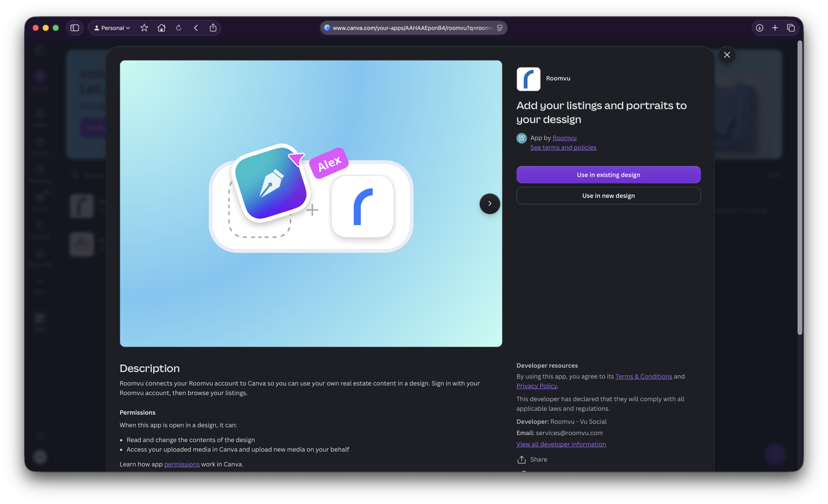Click the Permissions subheading
This screenshot has height=504, width=828.
137,412
